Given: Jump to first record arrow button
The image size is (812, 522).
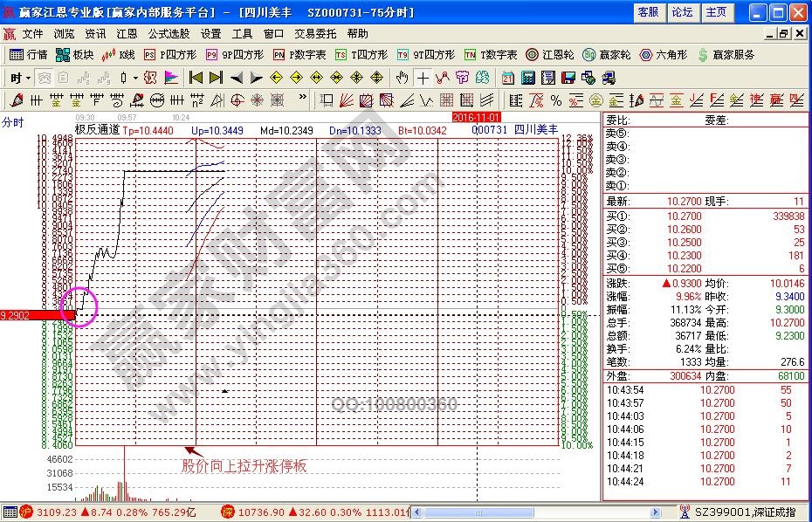Looking at the screenshot, I should point(196,77).
